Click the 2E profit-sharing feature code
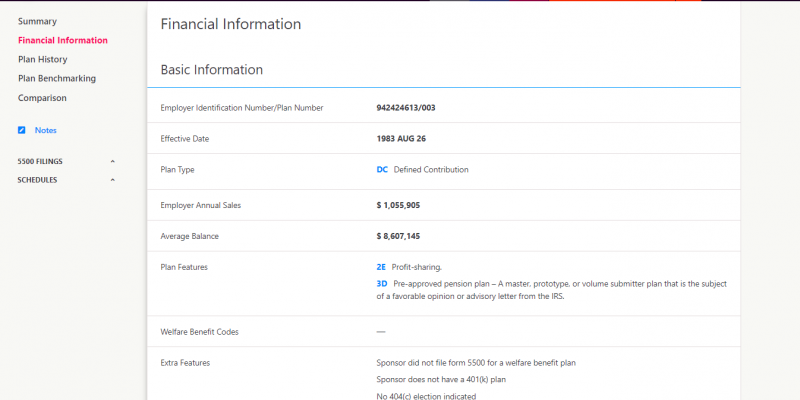The image size is (800, 400). 381,267
